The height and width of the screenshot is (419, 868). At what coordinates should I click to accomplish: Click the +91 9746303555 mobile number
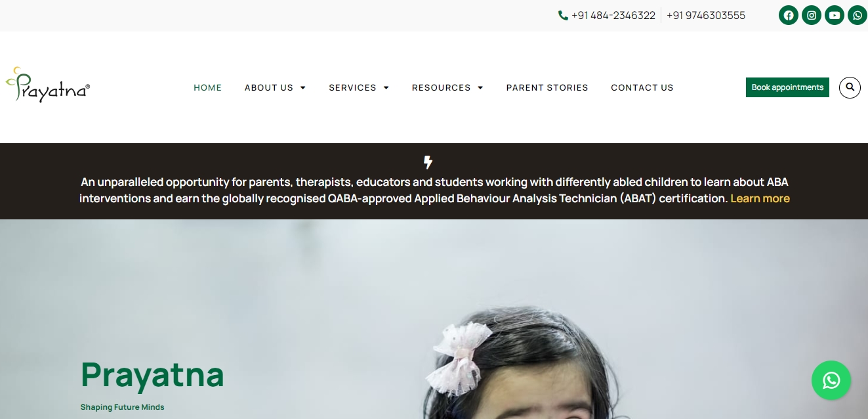[x=706, y=15]
